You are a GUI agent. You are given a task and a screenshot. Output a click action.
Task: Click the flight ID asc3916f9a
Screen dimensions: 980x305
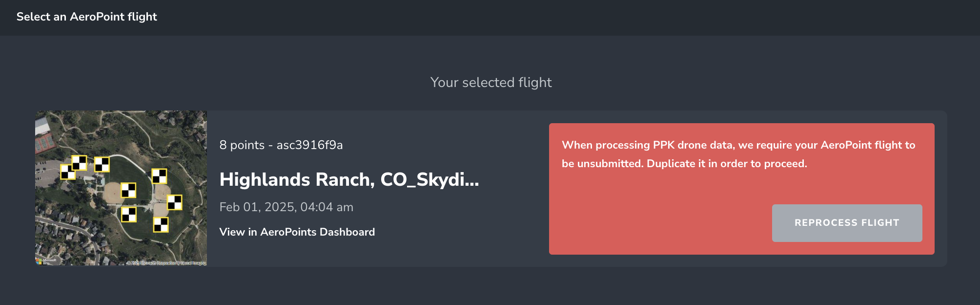click(x=310, y=145)
